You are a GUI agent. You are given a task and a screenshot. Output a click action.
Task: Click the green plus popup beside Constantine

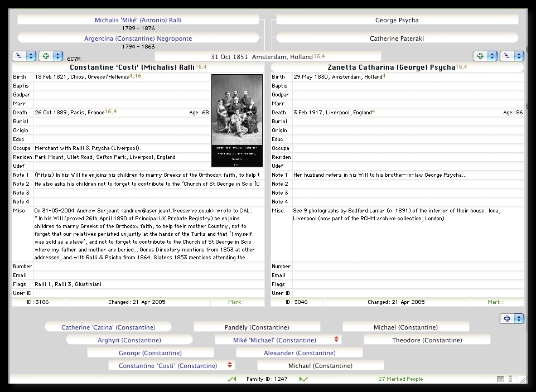49,56
